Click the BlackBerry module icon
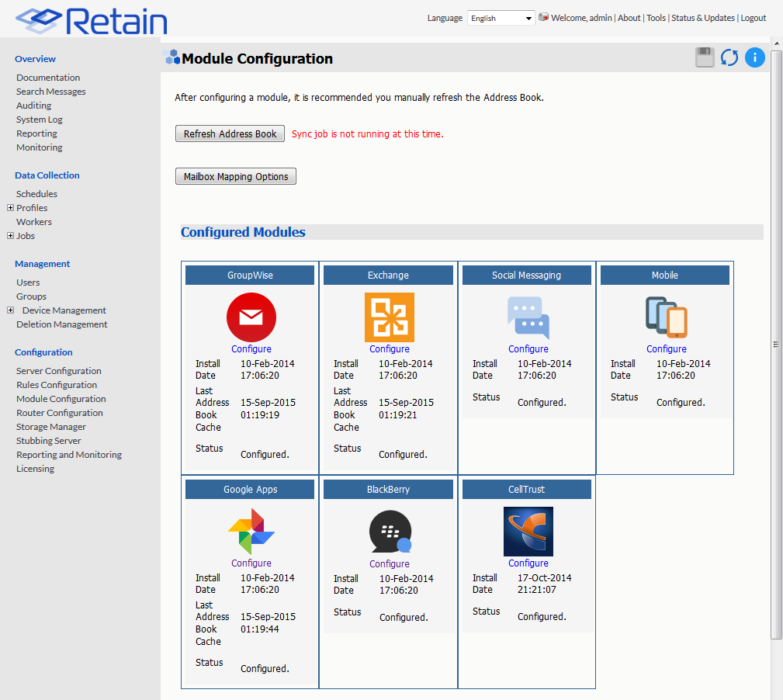783x700 pixels. point(389,532)
